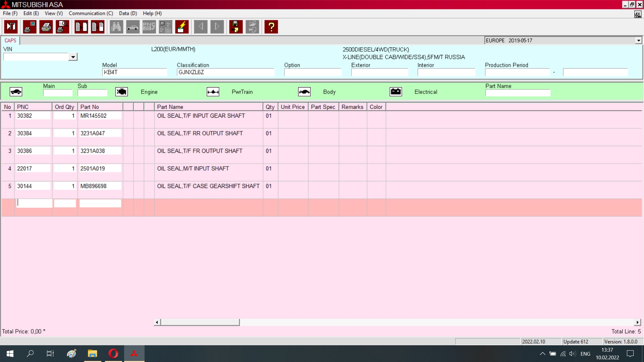Click the exit door toolbar icon
644x362 pixels.
tap(11, 27)
